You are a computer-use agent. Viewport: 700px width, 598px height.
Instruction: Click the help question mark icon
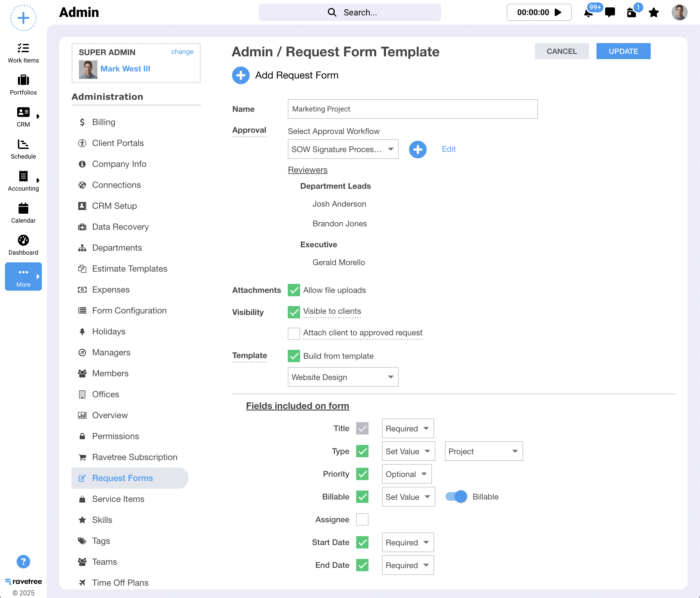coord(23,562)
